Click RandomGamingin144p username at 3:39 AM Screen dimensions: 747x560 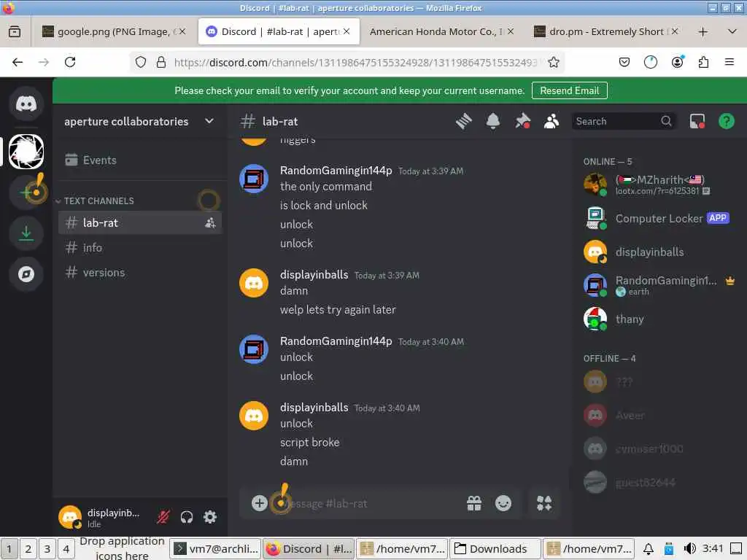(x=336, y=171)
